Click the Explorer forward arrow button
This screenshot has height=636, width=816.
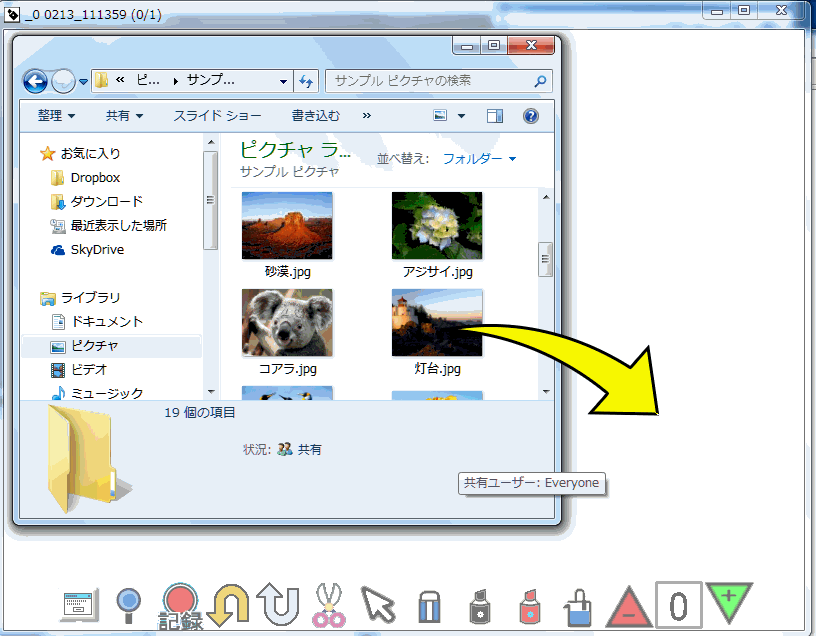point(63,82)
